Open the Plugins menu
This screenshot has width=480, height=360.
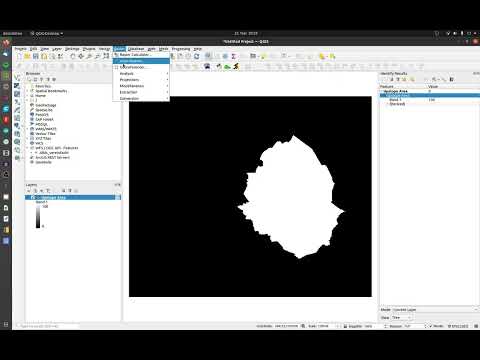click(x=89, y=49)
